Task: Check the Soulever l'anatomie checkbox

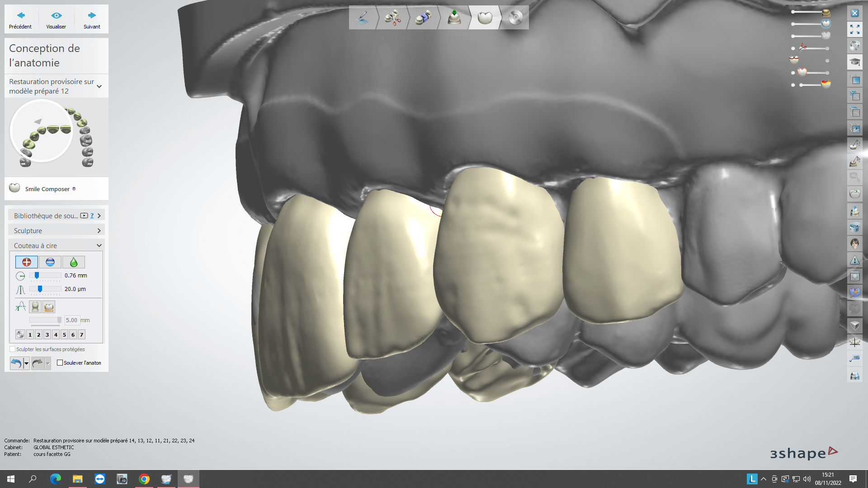Action: coord(60,363)
